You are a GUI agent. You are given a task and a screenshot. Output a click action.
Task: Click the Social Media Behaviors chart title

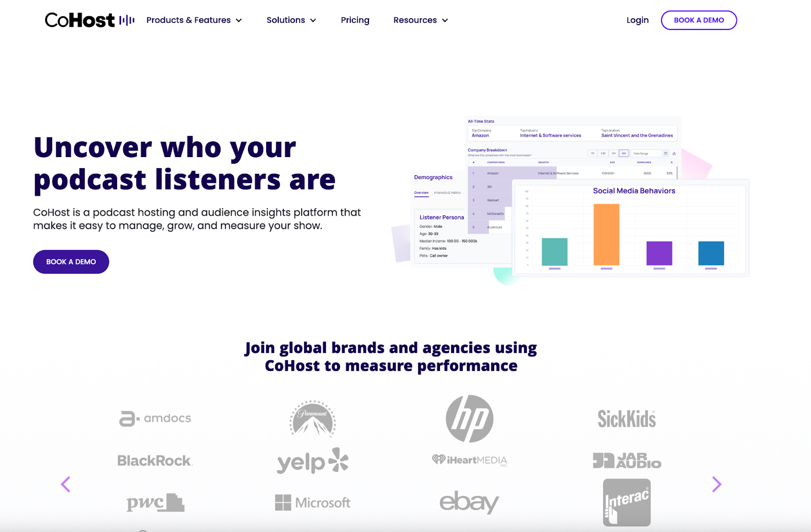[634, 191]
